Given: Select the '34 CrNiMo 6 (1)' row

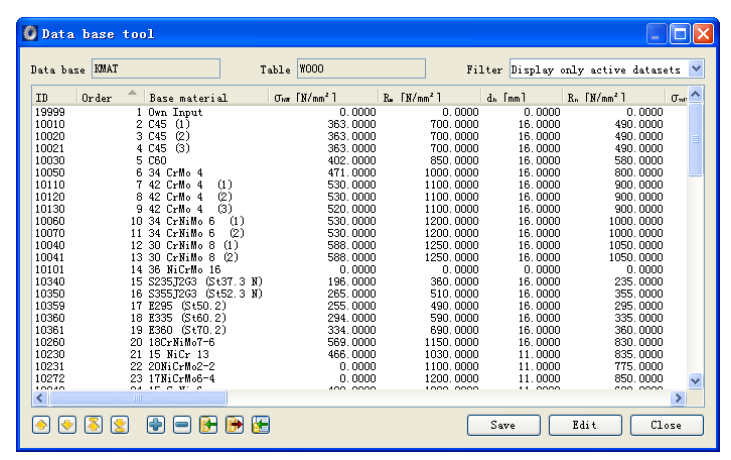Looking at the screenshot, I should point(360,221).
